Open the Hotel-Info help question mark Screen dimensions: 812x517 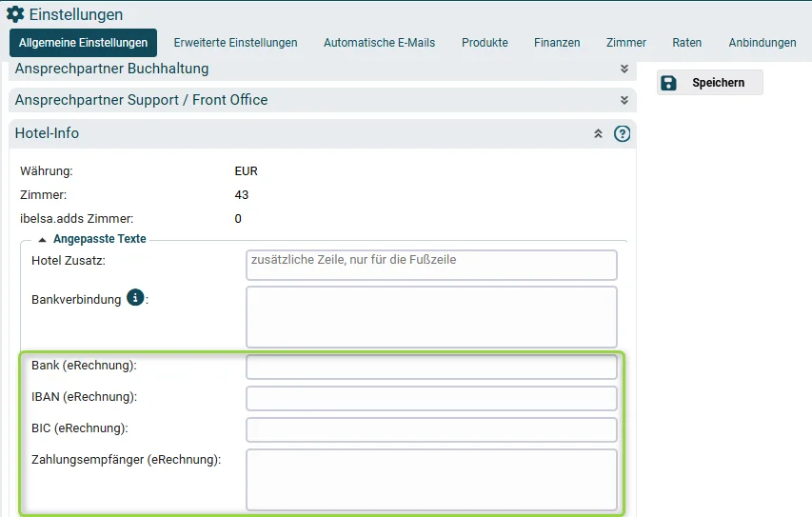point(622,133)
